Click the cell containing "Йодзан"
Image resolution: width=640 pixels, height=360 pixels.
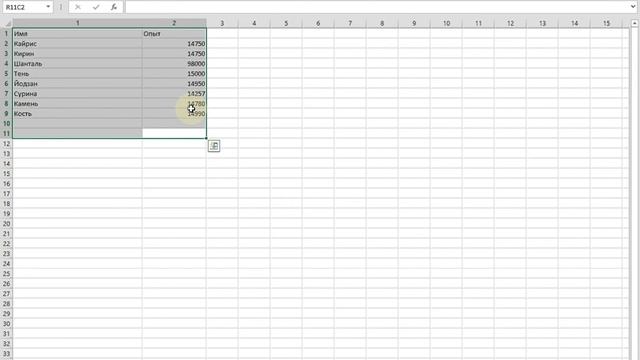[x=78, y=84]
